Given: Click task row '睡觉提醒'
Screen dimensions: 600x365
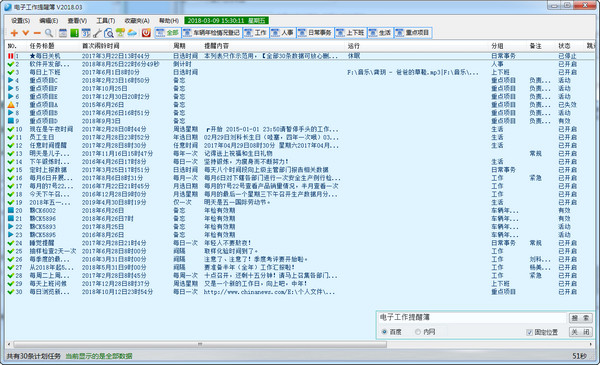Looking at the screenshot, I should (300, 243).
